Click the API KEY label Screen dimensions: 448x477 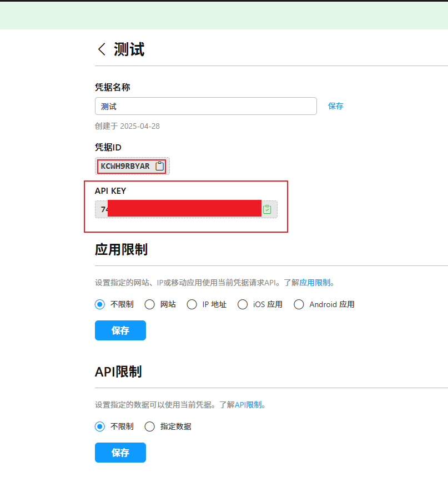[110, 190]
